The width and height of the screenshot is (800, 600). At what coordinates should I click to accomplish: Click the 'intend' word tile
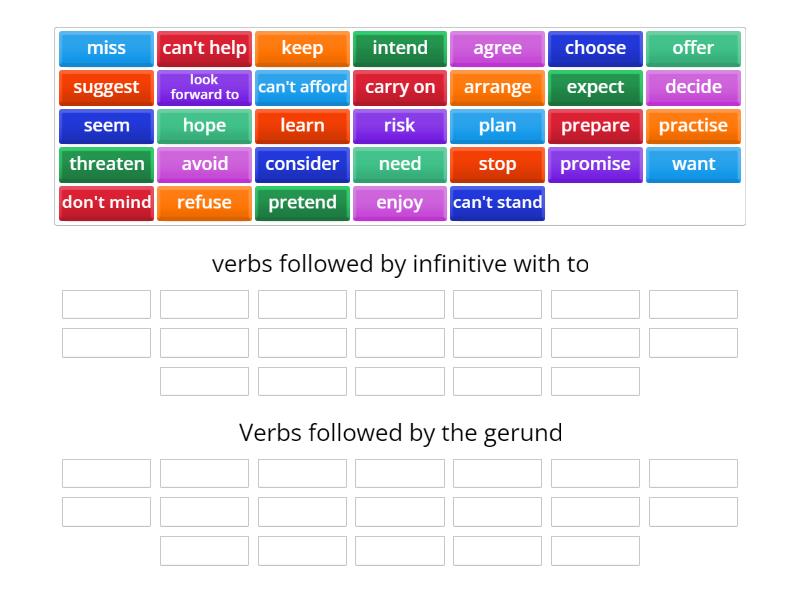pos(400,48)
